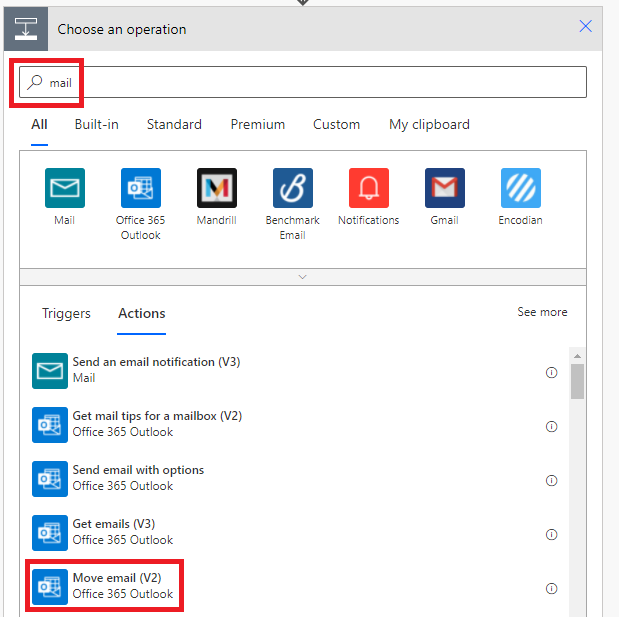Open the Mandrill connector
619x617 pixels.
[217, 188]
